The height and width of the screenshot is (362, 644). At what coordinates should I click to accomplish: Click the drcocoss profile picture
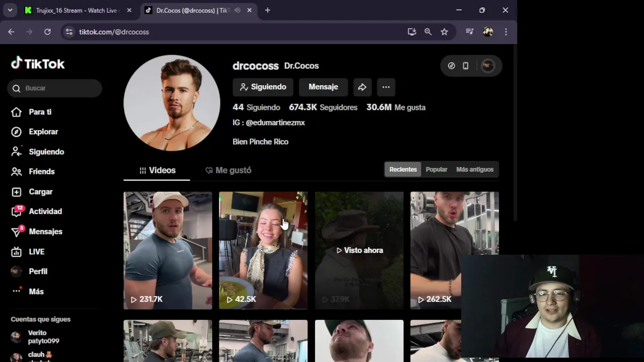[x=172, y=103]
